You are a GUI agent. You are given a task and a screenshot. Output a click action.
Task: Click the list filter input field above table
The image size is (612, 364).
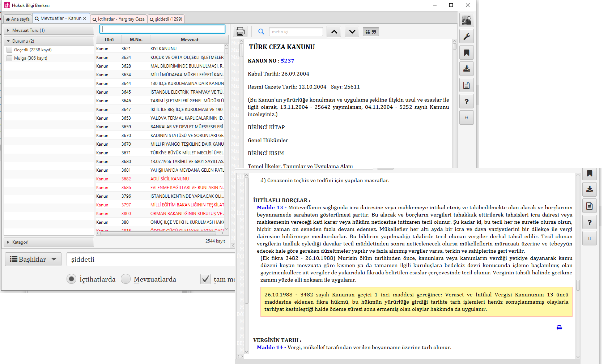click(162, 29)
